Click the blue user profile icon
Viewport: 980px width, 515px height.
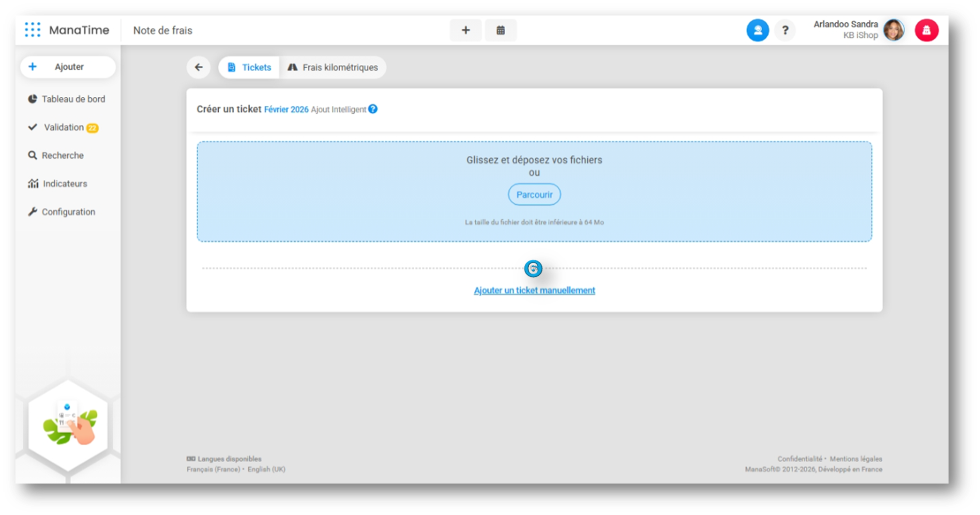tap(757, 30)
